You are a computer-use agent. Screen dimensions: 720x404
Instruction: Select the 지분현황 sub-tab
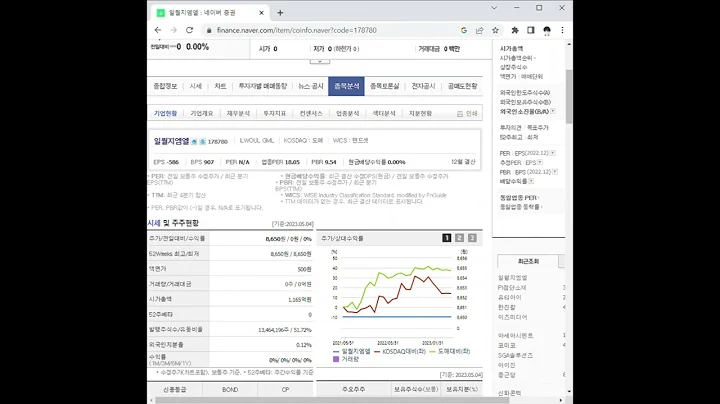[420, 113]
